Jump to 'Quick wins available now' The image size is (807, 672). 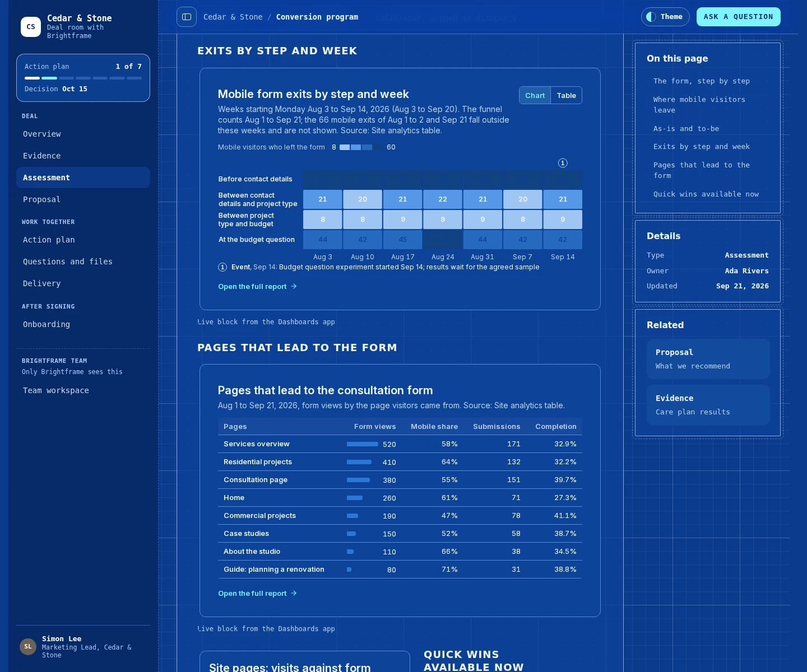[x=706, y=194]
